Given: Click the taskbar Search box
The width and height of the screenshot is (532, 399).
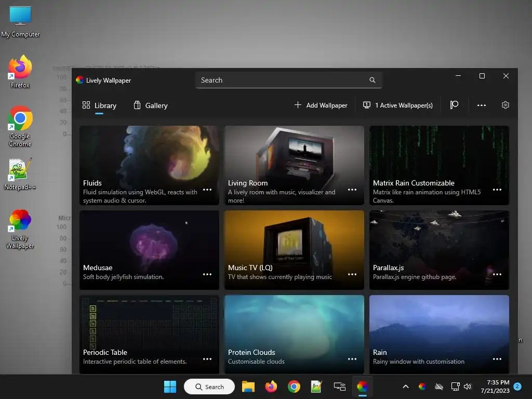Looking at the screenshot, I should coord(209,387).
